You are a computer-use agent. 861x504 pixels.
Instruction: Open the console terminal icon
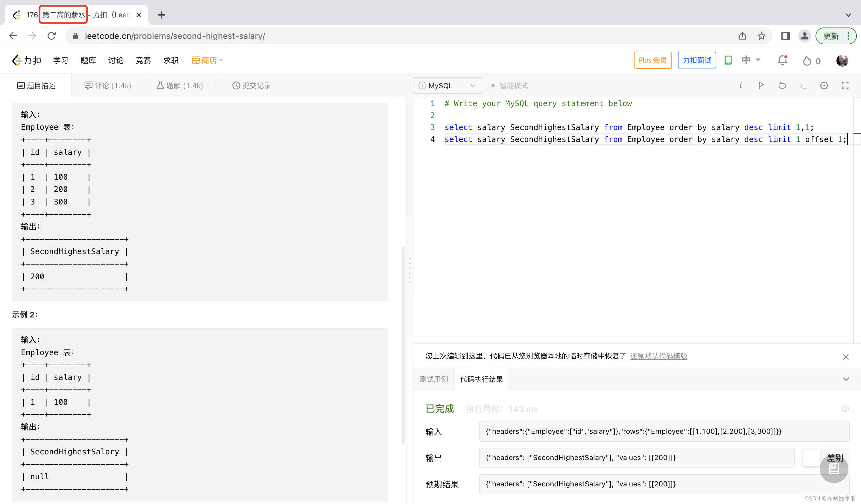803,85
